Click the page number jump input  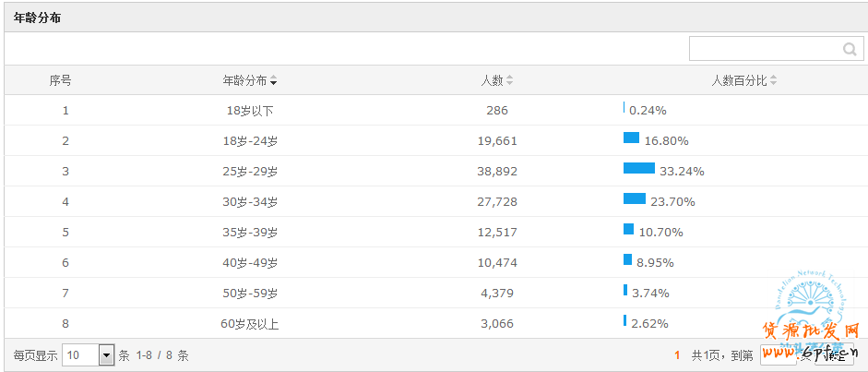777,355
